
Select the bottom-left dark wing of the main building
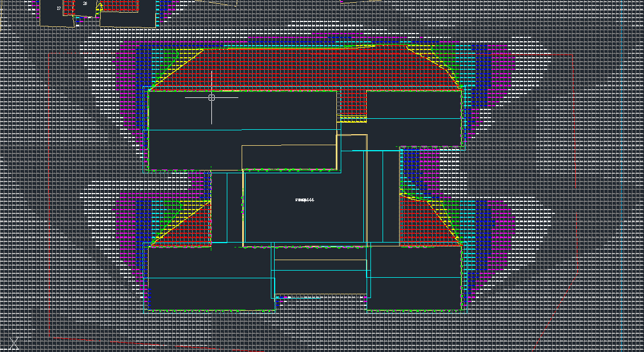209,278
